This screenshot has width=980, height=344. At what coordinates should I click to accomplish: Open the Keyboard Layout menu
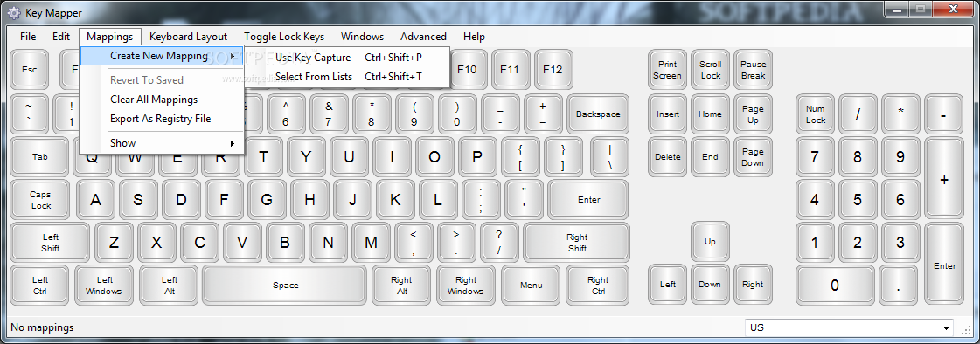[x=188, y=37]
